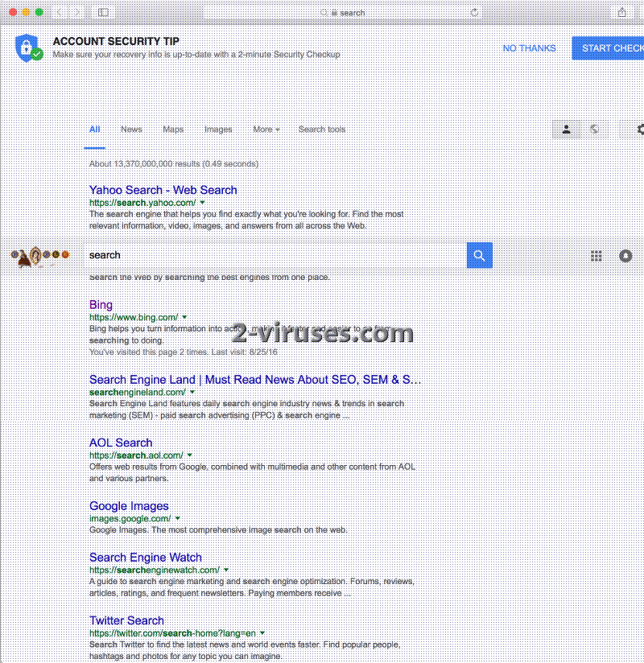
Task: Click the https://search.yahoo.com/ URL text
Action: coord(142,203)
